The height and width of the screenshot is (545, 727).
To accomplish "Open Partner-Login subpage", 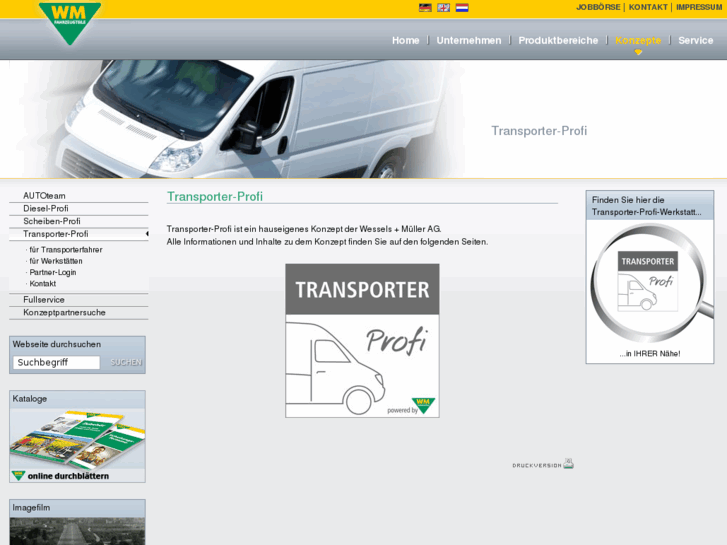I will coord(52,272).
